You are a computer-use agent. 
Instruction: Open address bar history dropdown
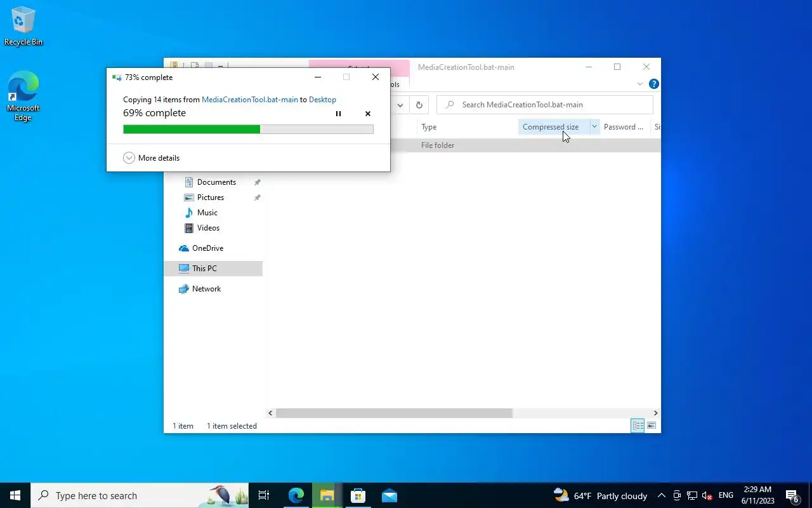coord(400,105)
